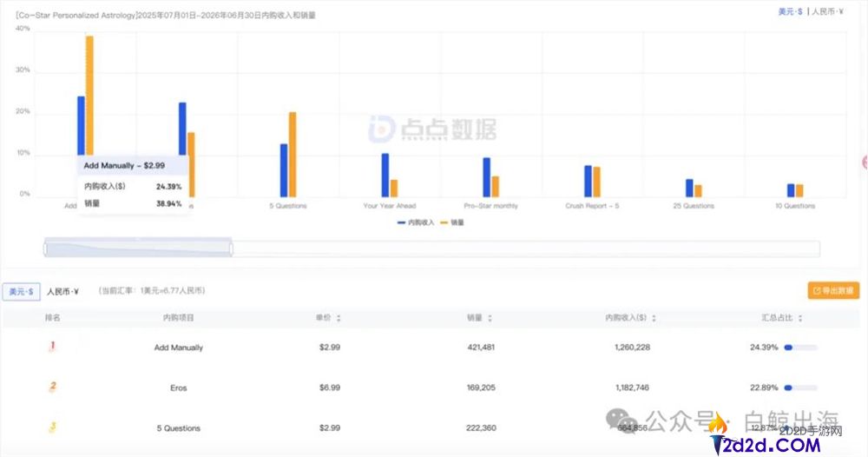The width and height of the screenshot is (868, 457).
Task: Click the rank 2 medal icon
Action: [x=53, y=387]
